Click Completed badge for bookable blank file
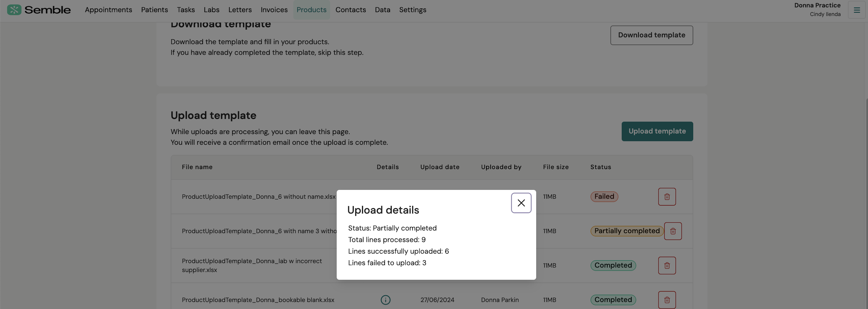The image size is (868, 309). [613, 300]
